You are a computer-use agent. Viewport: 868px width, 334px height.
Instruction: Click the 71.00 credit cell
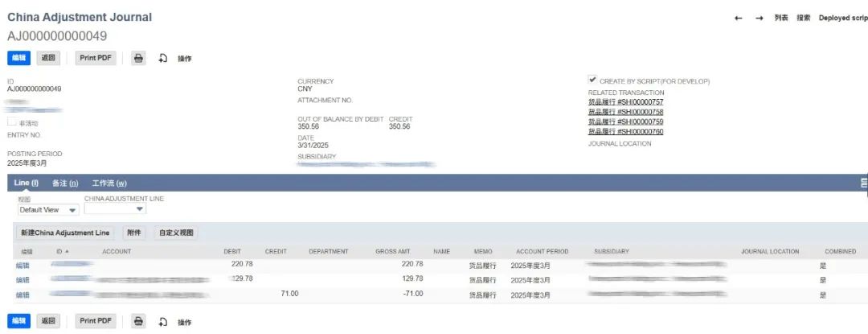289,294
